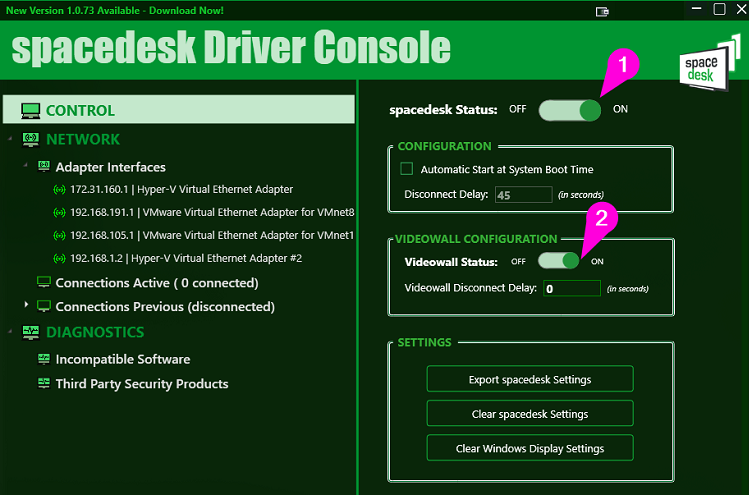Select Hyper-V Virtual Ethernet Adapter 172.31.160.1
Image resolution: width=749 pixels, height=495 pixels.
(x=182, y=190)
